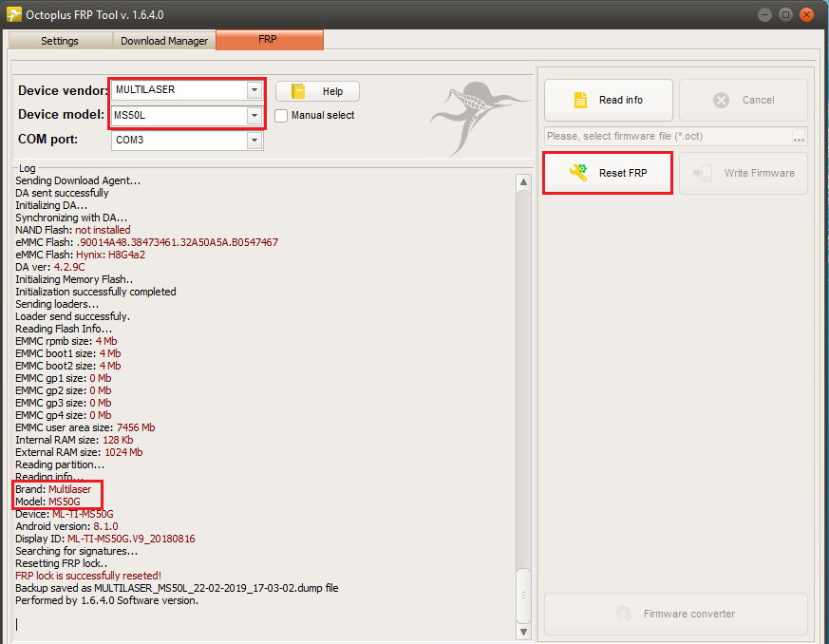Viewport: 829px width, 644px height.
Task: Click the Help button label
Action: pyautogui.click(x=332, y=91)
